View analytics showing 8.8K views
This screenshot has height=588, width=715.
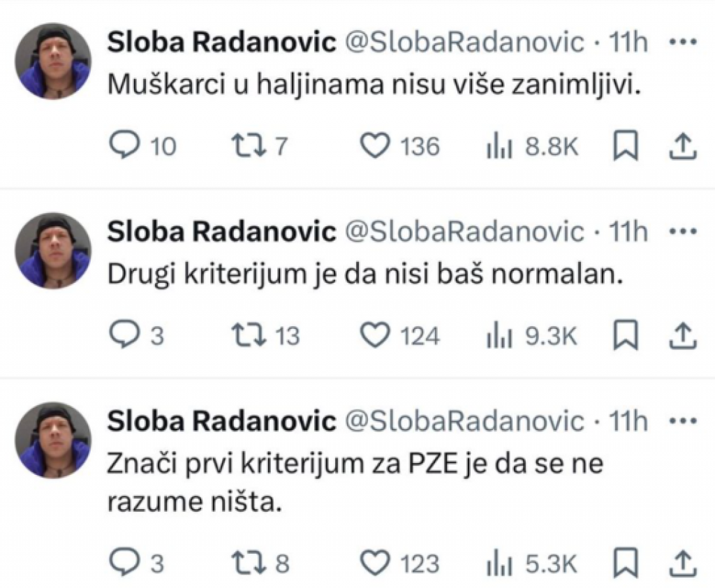pos(500,145)
